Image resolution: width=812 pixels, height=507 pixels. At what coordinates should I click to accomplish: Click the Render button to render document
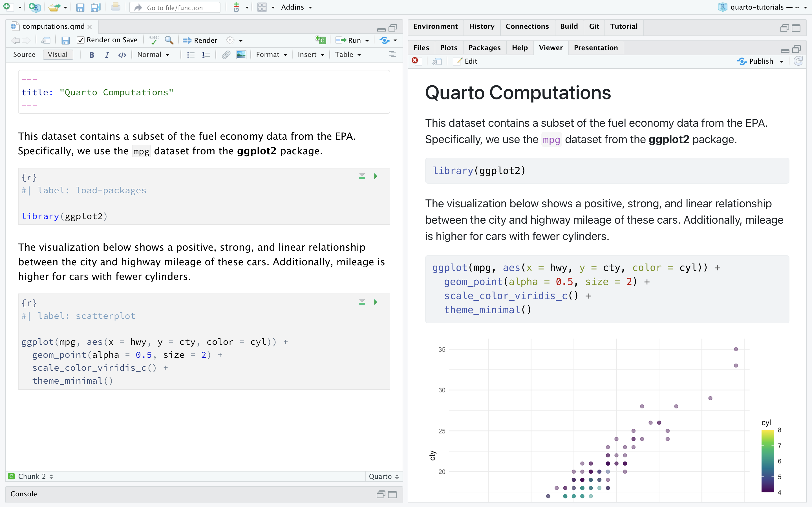tap(200, 39)
